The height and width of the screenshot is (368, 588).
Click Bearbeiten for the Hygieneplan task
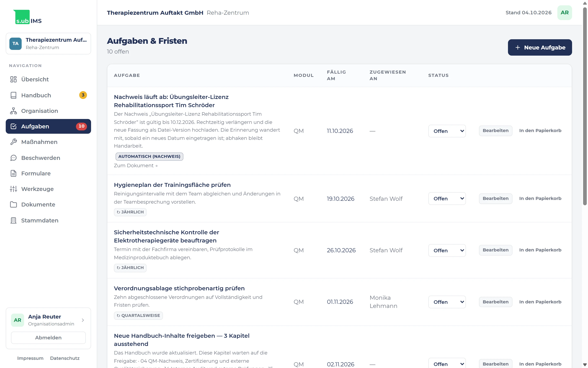pyautogui.click(x=496, y=198)
